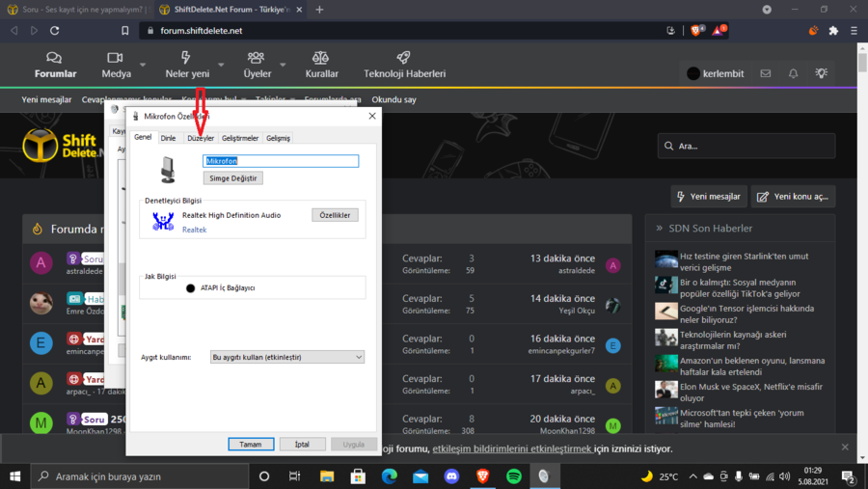Expand the Medya dropdown arrow
Image resolution: width=868 pixels, height=489 pixels.
143,66
